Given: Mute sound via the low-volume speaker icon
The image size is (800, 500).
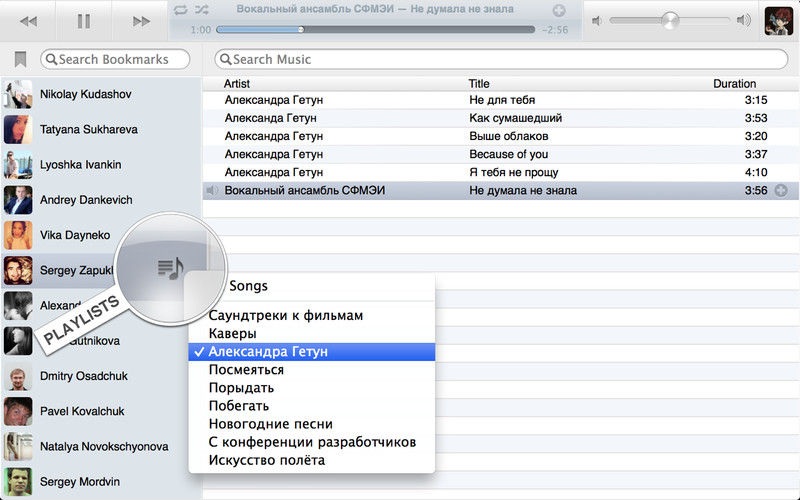Looking at the screenshot, I should tap(596, 20).
